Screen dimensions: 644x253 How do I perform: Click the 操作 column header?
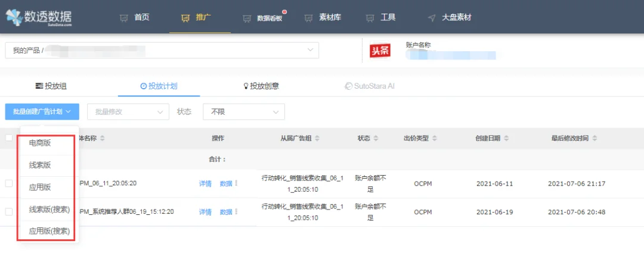[218, 139]
